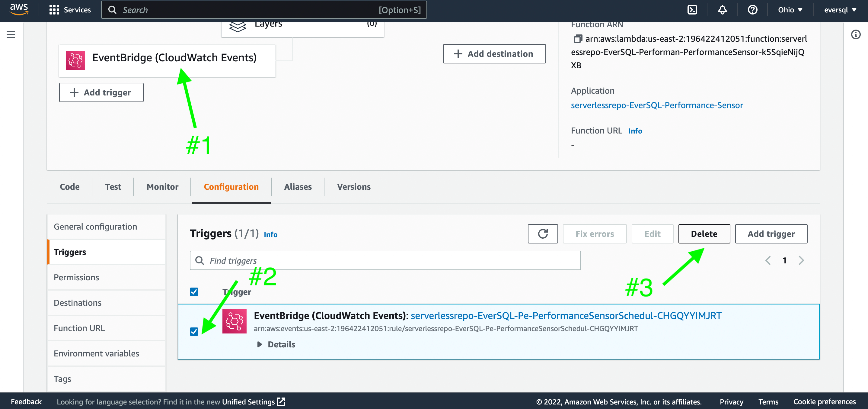Open Destinations in the side menu
The image size is (868, 409).
(107, 302)
